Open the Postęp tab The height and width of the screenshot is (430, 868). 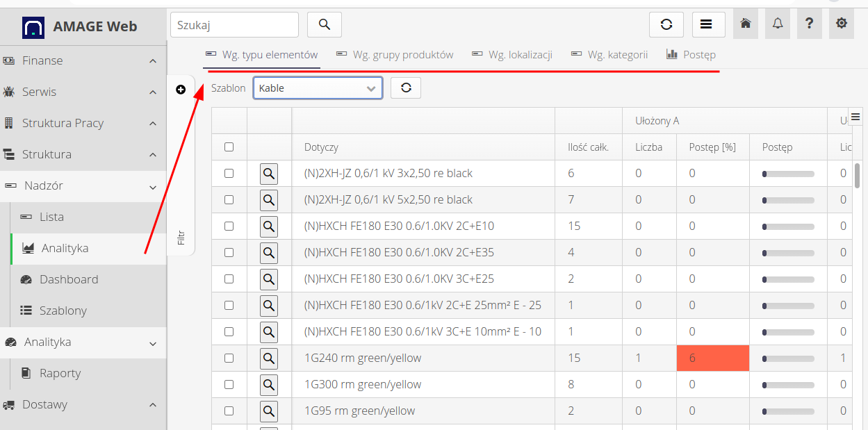(691, 55)
